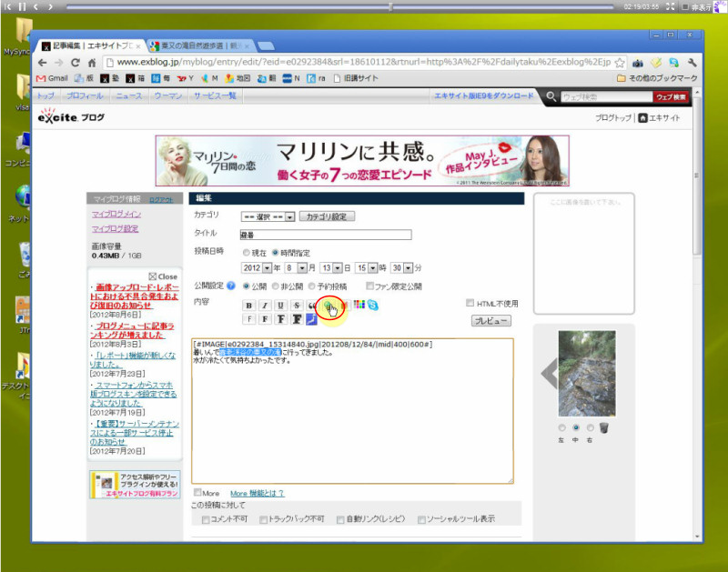Open the minute dropdown showing 30
The width and height of the screenshot is (728, 572).
coord(401,267)
